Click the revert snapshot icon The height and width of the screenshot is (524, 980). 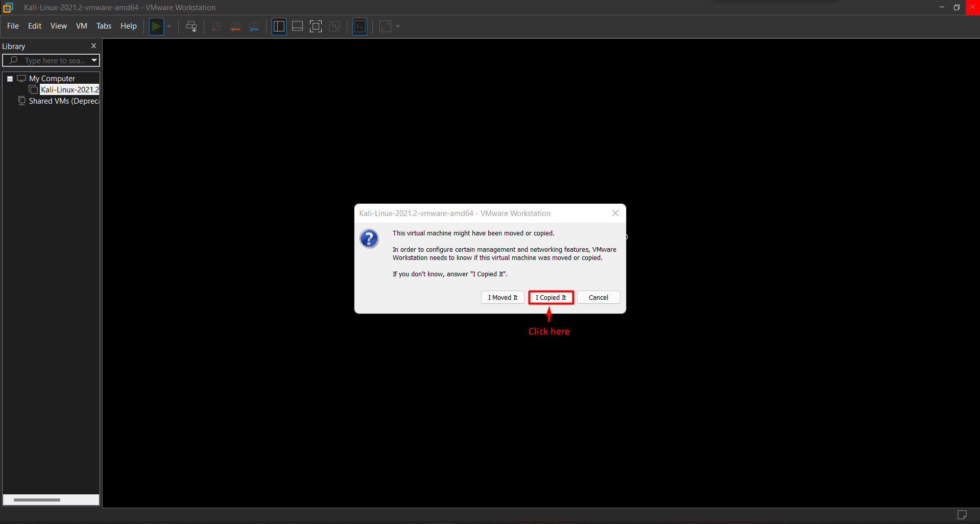pos(235,27)
